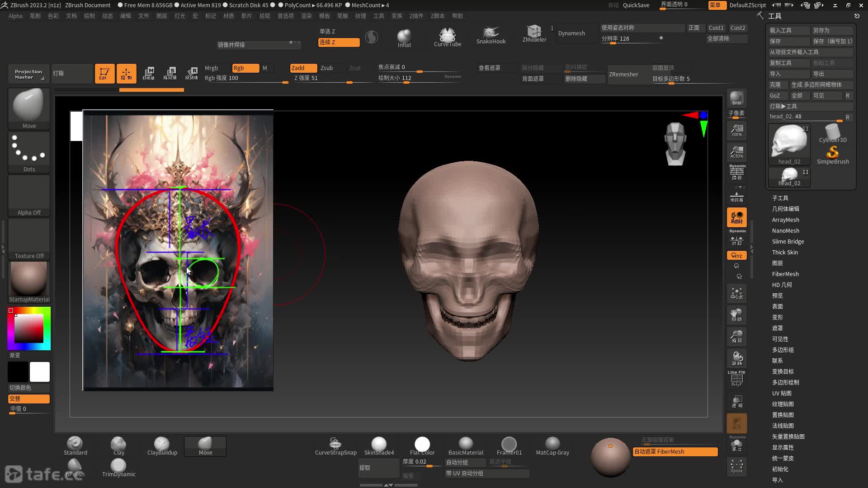868x488 pixels.
Task: Pick a color in the color picker
Action: pos(29,328)
